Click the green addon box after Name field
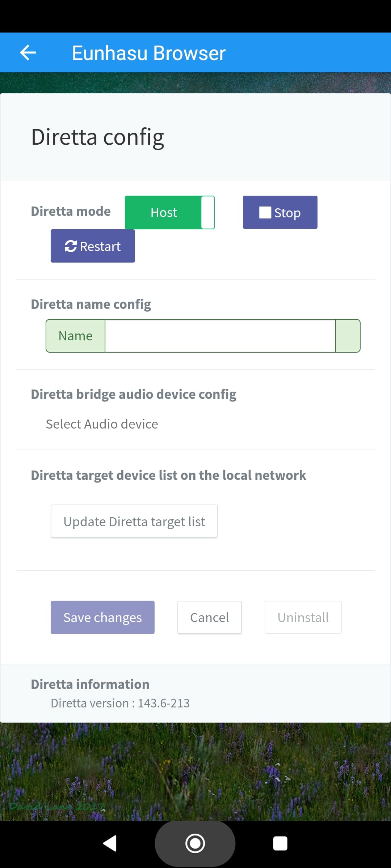 click(348, 336)
